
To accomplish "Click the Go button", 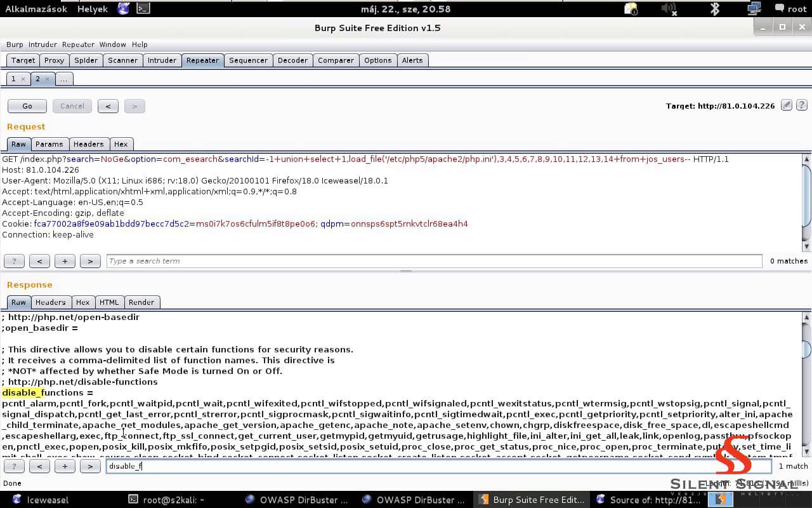I will (27, 106).
